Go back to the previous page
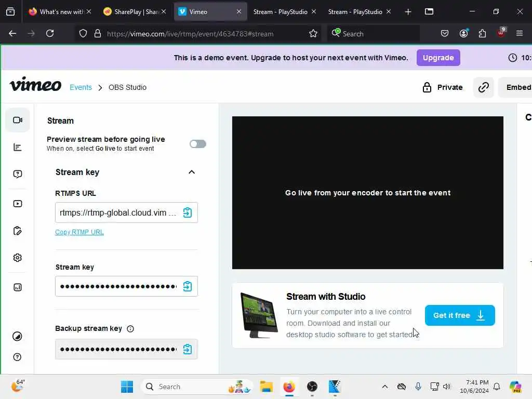Viewport: 532px width, 399px height. click(x=12, y=34)
